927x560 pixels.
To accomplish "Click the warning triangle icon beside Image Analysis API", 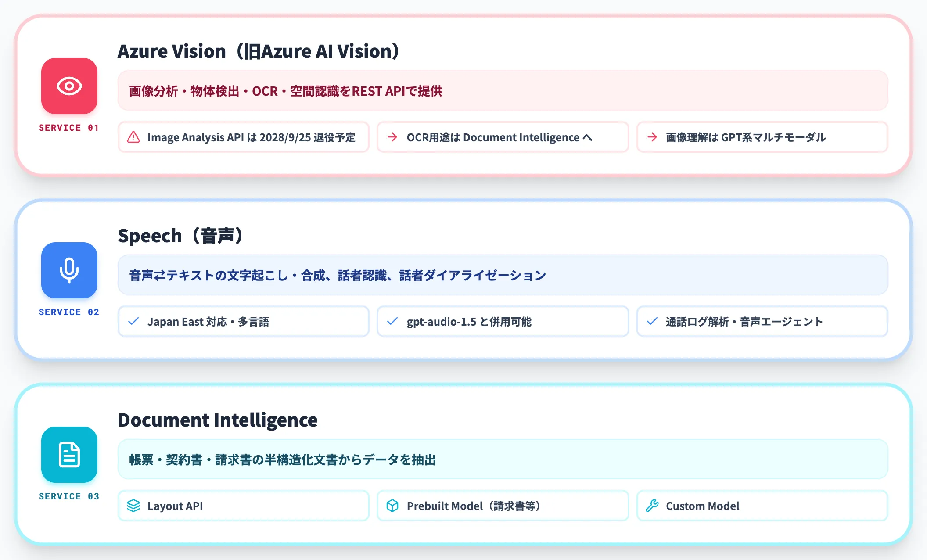I will 133,137.
